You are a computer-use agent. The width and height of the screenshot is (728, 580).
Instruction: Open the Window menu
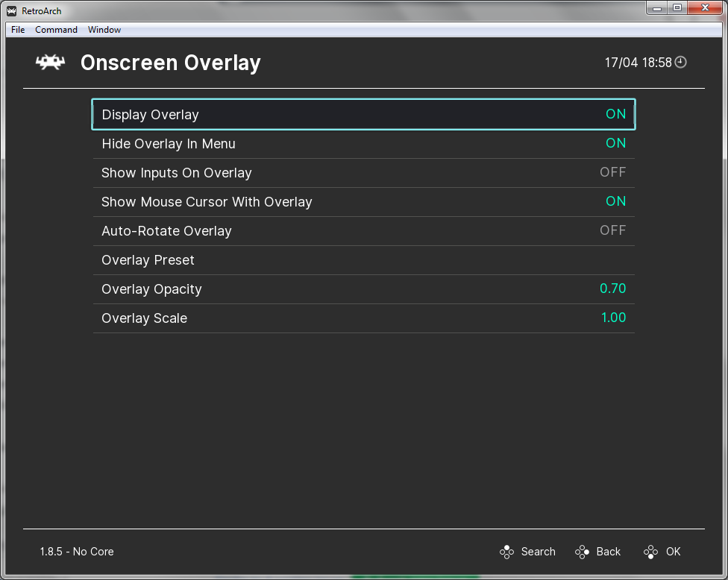[104, 29]
